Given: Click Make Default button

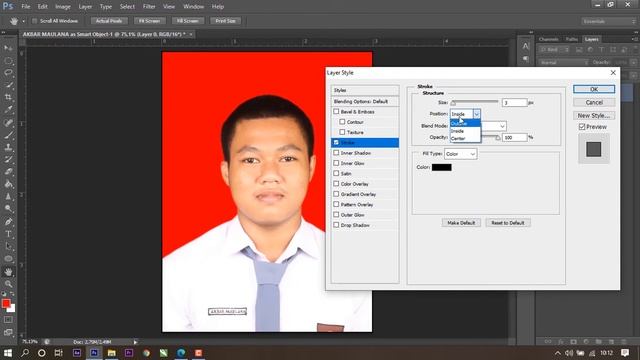Looking at the screenshot, I should pyautogui.click(x=461, y=223).
